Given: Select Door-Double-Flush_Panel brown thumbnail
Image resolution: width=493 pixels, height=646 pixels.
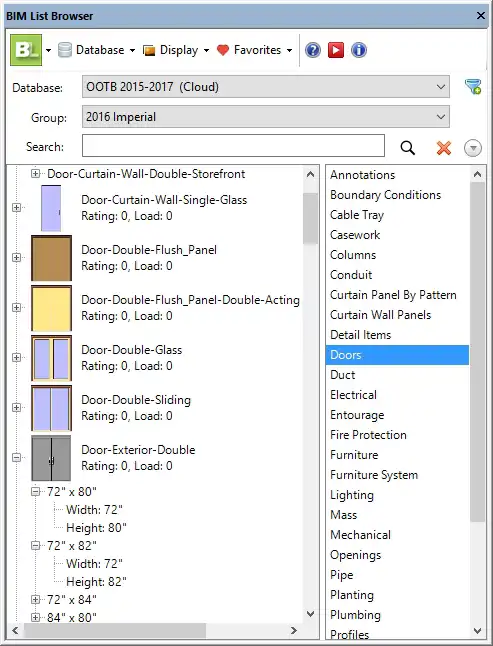Looking at the screenshot, I should click(x=51, y=258).
